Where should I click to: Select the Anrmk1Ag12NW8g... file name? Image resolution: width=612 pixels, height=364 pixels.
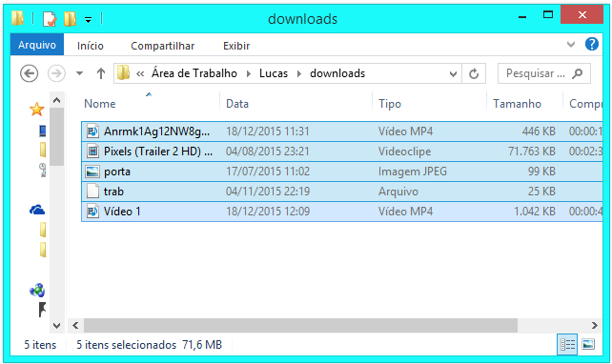point(157,131)
